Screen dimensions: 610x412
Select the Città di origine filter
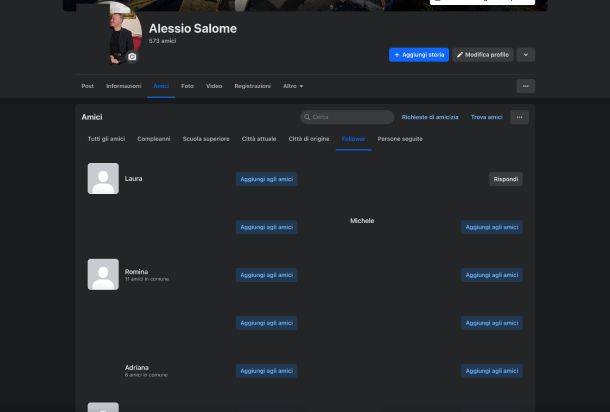(309, 139)
